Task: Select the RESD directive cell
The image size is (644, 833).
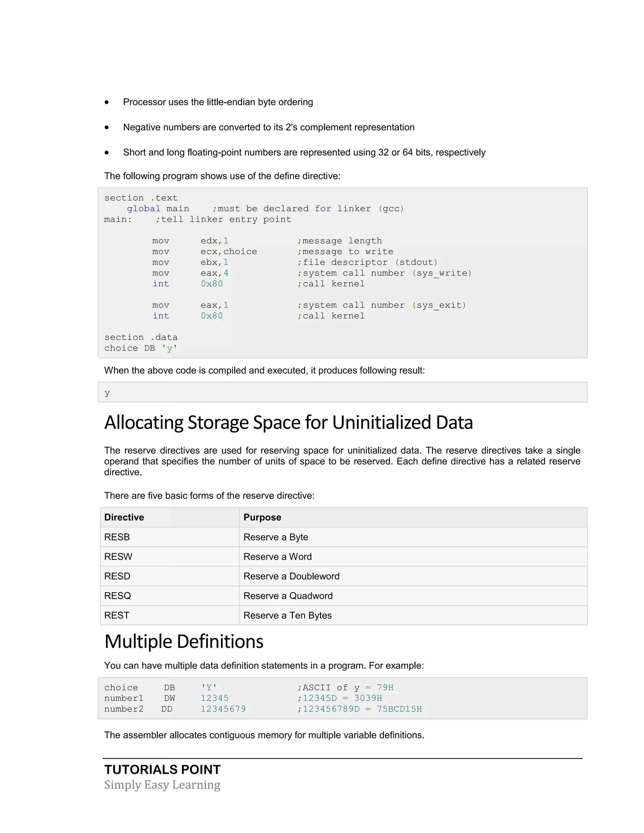Action: pyautogui.click(x=117, y=576)
